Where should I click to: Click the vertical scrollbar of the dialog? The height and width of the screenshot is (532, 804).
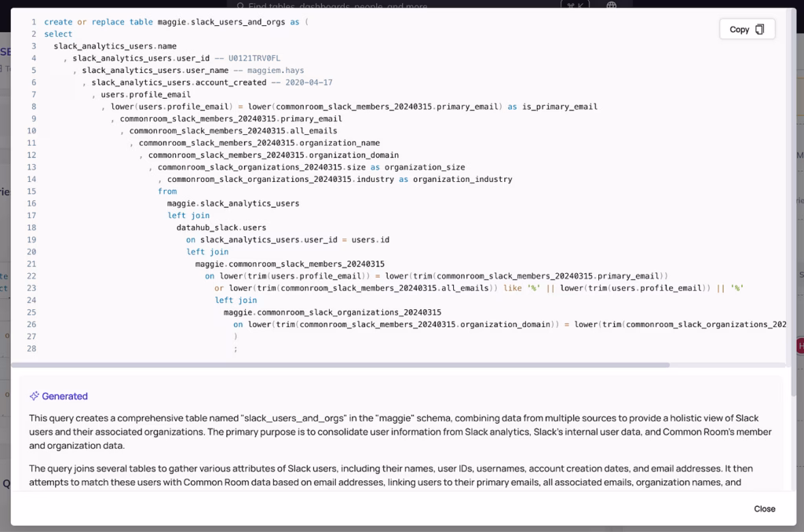tap(790, 196)
